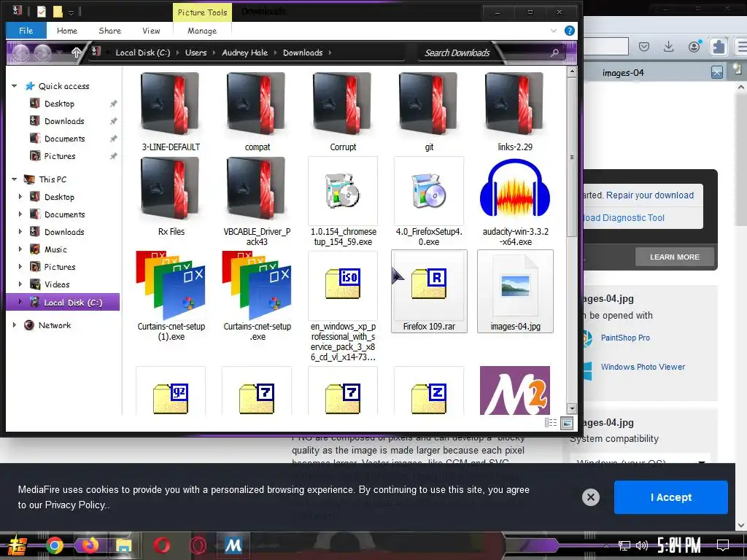
Task: Open the Corrupt folder
Action: [x=343, y=112]
